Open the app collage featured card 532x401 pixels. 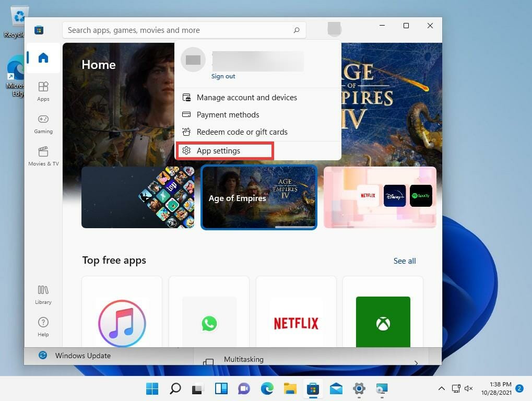[x=138, y=197]
